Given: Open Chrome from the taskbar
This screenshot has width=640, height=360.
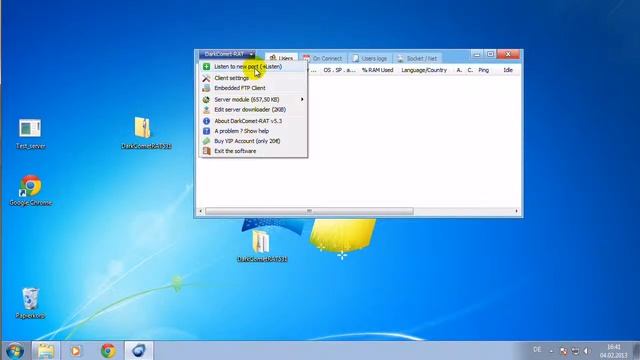Looking at the screenshot, I should pyautogui.click(x=108, y=351).
